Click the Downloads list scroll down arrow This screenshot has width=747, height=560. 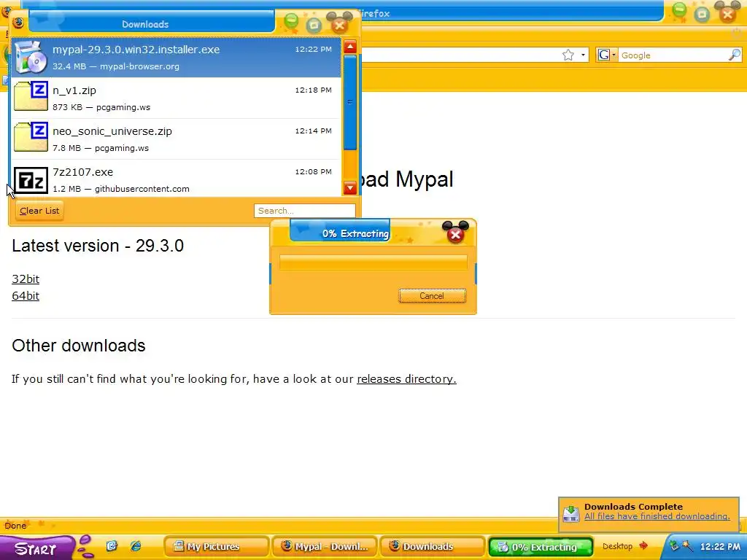tap(350, 187)
